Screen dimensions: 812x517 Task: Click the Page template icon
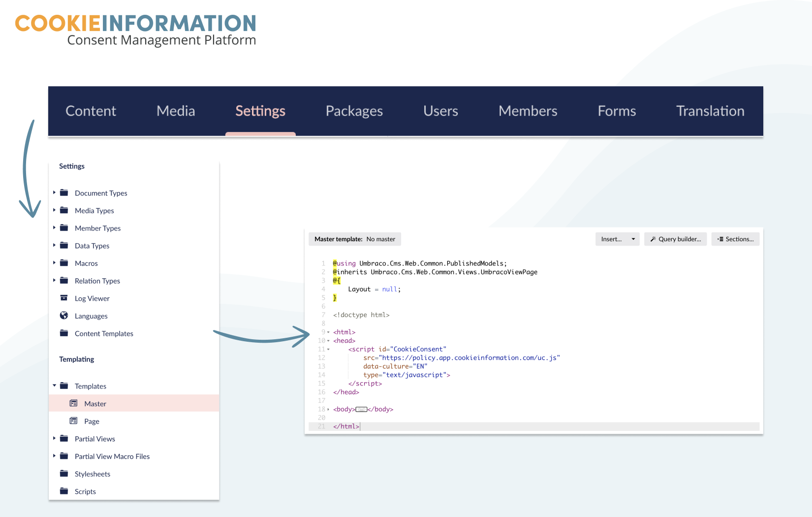74,421
